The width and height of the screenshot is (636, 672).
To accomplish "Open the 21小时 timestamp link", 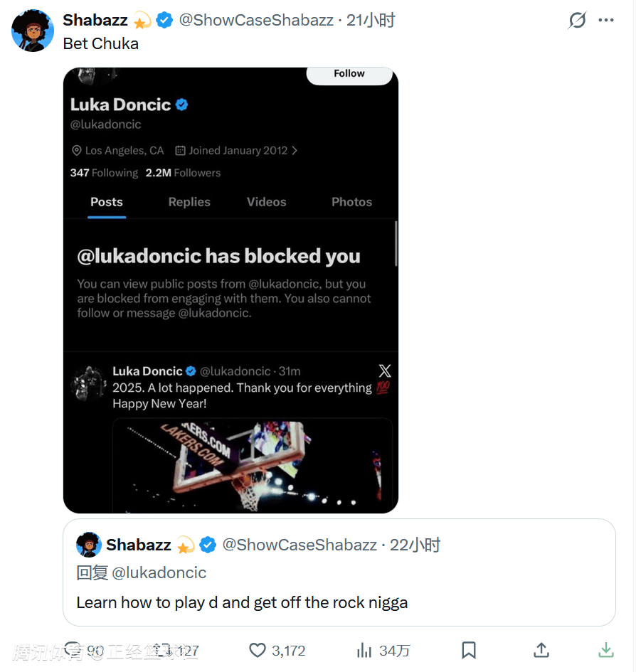I will pos(371,21).
